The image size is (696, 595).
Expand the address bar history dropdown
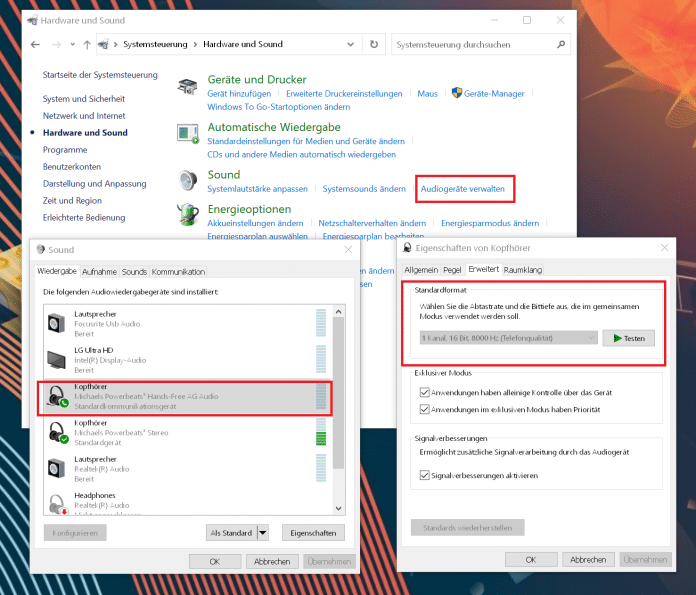point(351,44)
